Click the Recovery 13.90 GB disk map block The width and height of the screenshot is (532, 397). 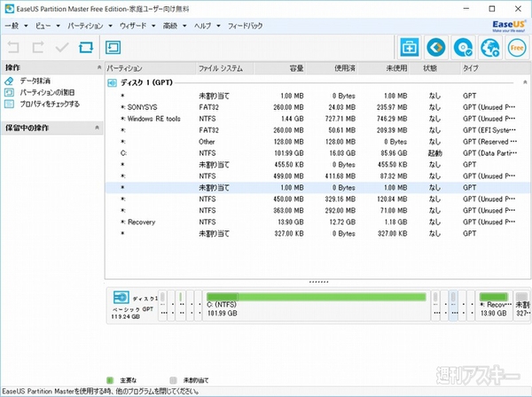(494, 305)
